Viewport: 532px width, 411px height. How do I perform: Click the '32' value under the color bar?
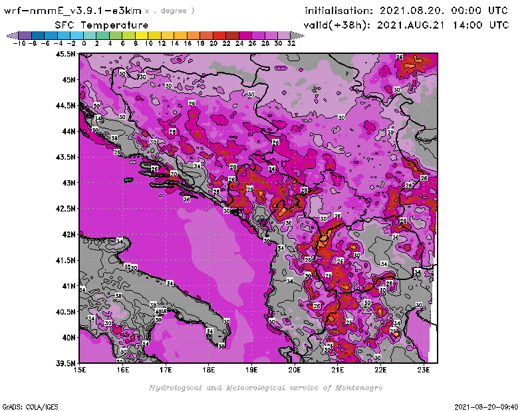pyautogui.click(x=291, y=43)
